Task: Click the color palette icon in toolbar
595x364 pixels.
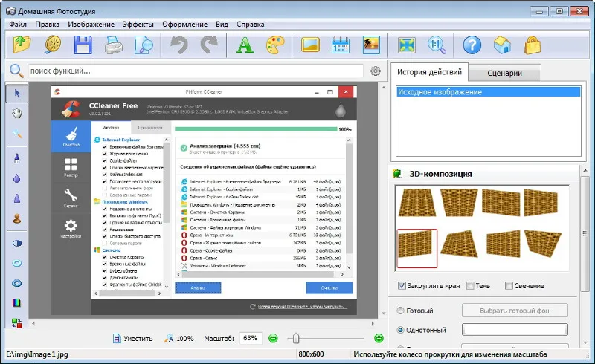Action: 275,45
